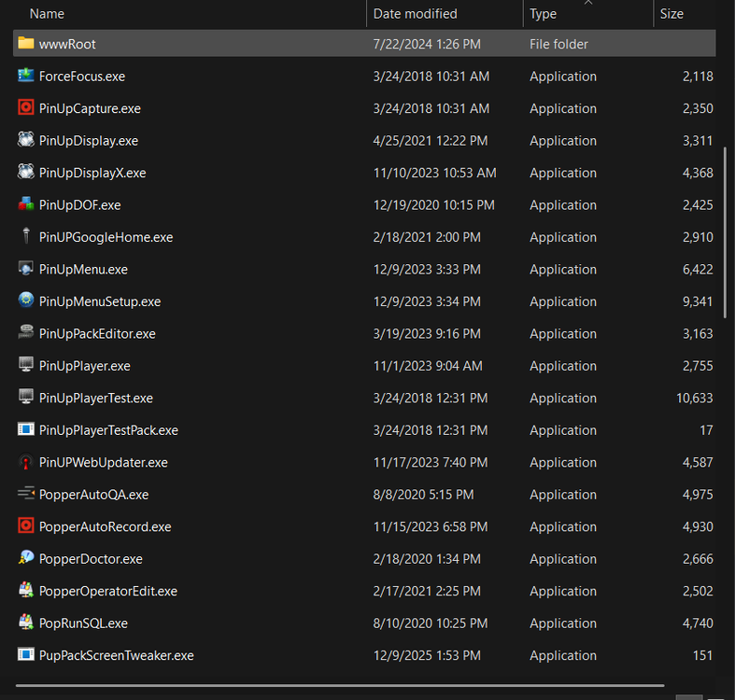Select the wwwRoot file name

(x=67, y=44)
